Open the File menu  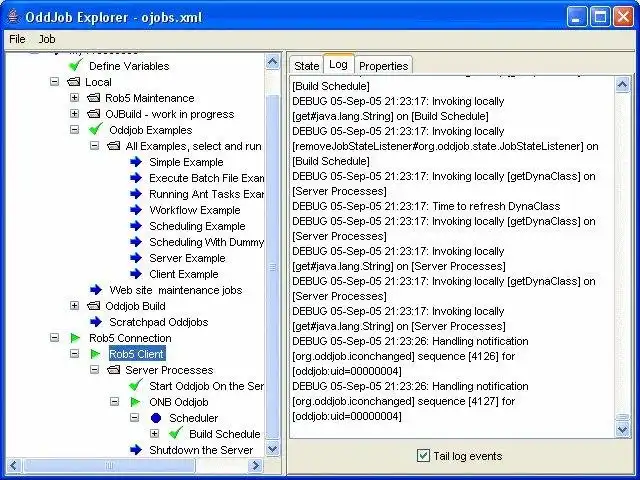click(x=17, y=39)
